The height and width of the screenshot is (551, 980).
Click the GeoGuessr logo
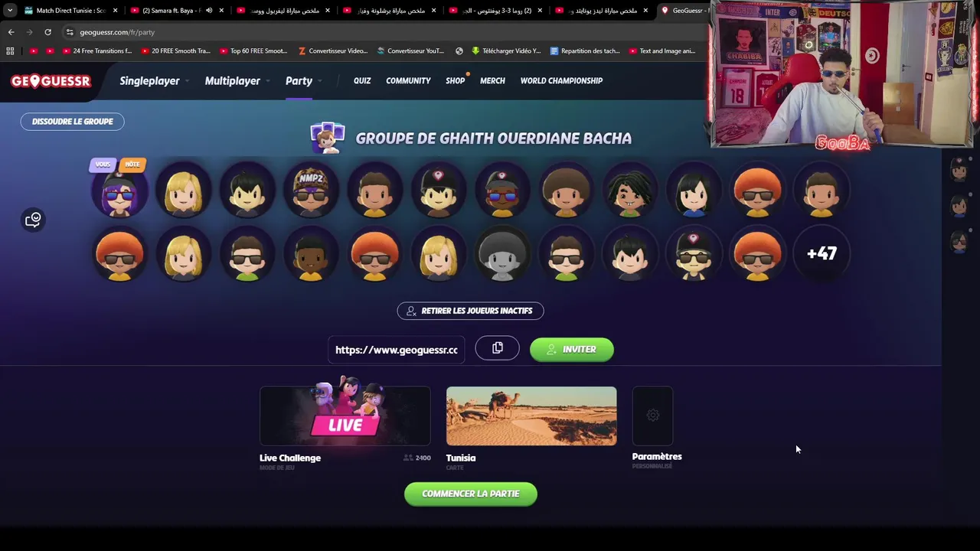pos(51,81)
